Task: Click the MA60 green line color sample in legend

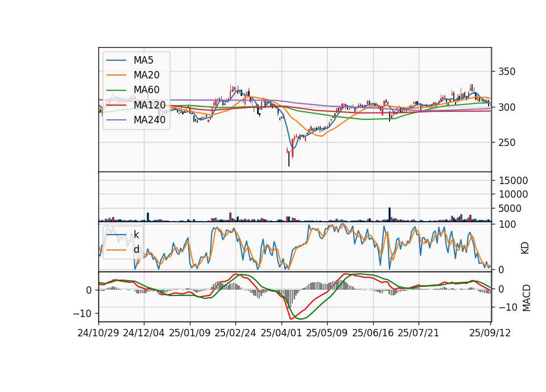Action: (x=116, y=90)
